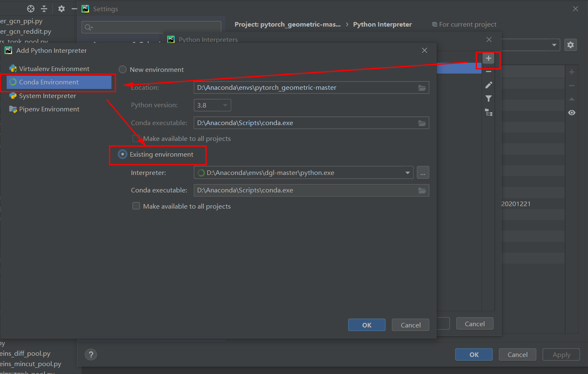The height and width of the screenshot is (374, 588).
Task: Click OK in Add Python Interpreter dialog
Action: 367,325
